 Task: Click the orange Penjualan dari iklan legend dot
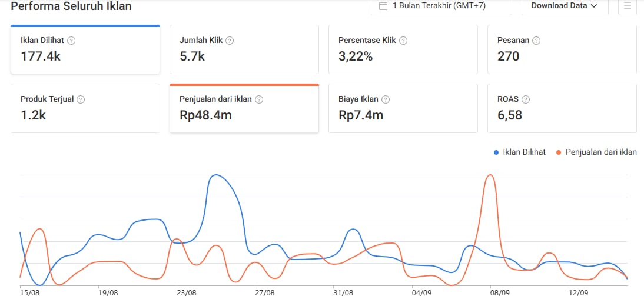[x=560, y=152]
